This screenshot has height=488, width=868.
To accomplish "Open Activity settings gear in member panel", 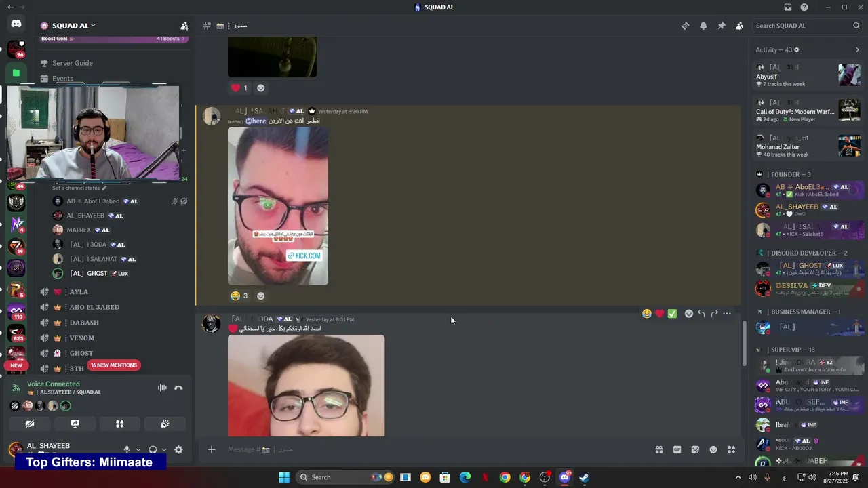I will coord(797,49).
